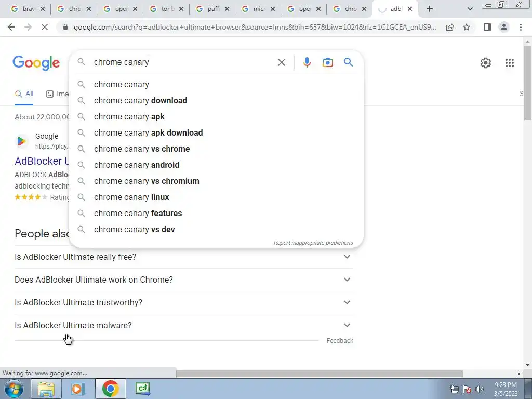Click the network tray icon
Viewport: 532px width, 399px height.
click(x=454, y=389)
